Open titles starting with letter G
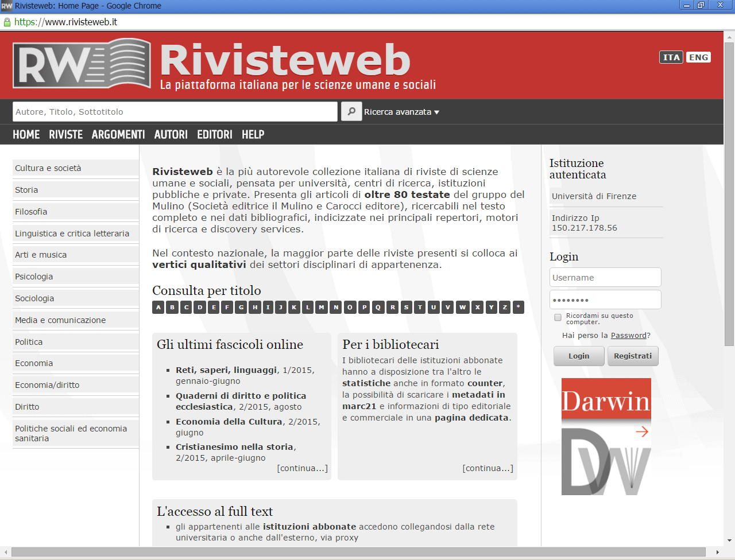735x560 pixels. click(x=241, y=307)
